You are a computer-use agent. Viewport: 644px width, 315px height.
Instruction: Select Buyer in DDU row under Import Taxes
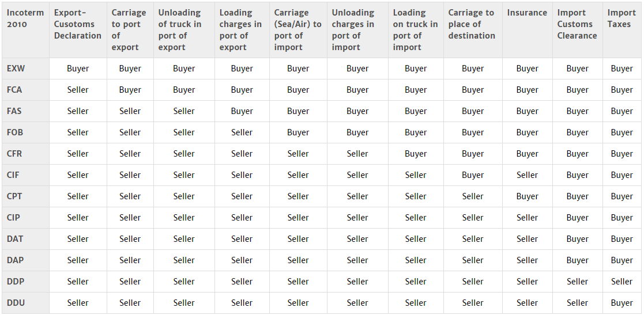(622, 303)
